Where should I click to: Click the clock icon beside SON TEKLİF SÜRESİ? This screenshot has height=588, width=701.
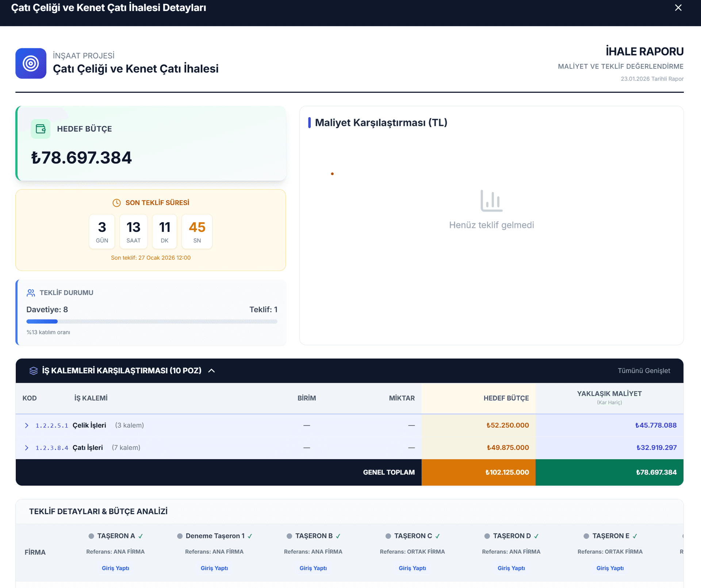point(116,203)
